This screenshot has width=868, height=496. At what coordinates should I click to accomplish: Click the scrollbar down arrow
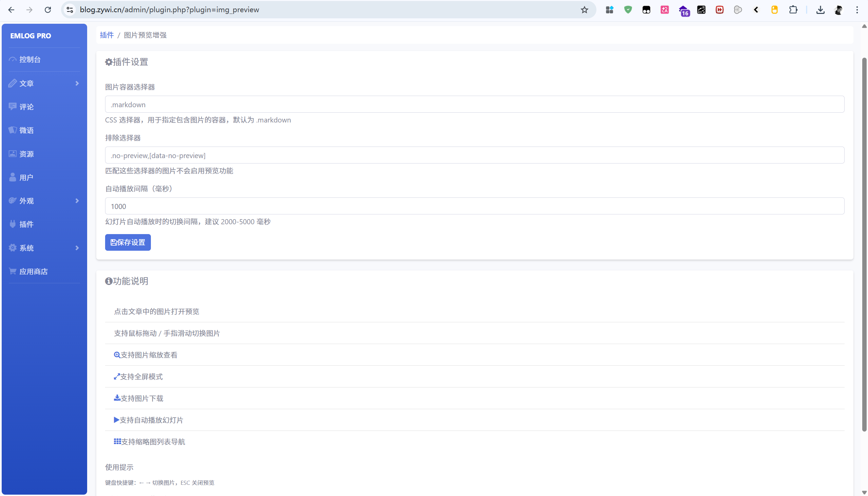[x=864, y=492]
